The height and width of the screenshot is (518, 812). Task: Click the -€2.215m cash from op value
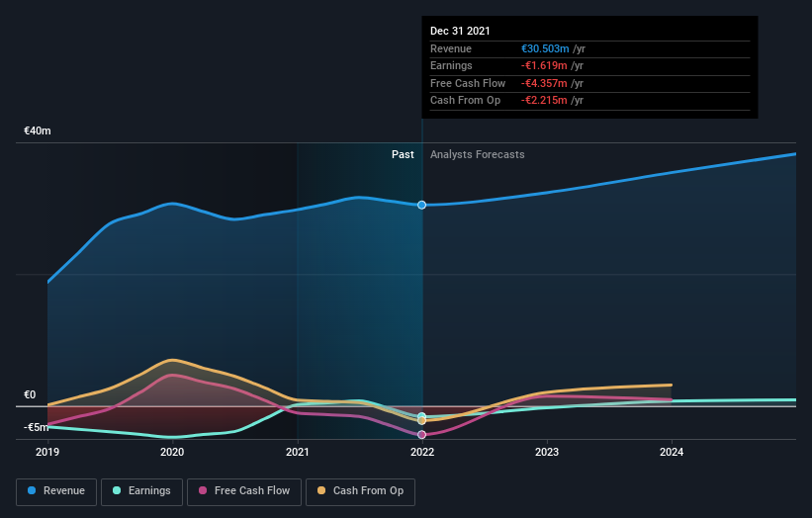544,101
